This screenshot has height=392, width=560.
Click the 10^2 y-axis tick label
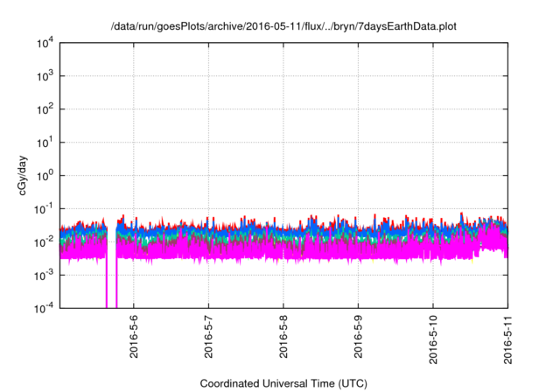click(x=45, y=109)
